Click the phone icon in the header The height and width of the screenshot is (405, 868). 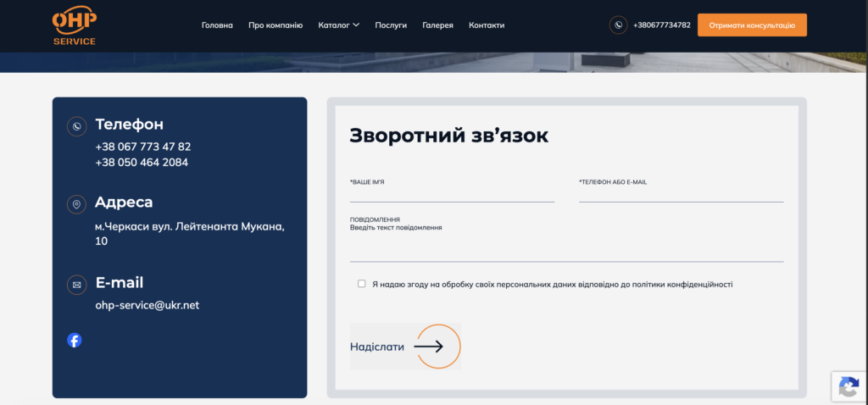[618, 25]
